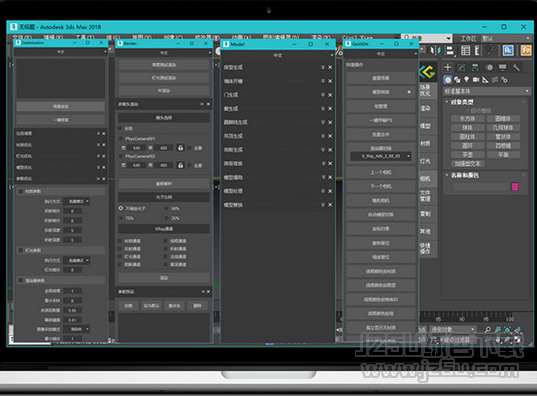Select the Shapes category icon
Image resolution: width=537 pixels, height=396 pixels.
pyautogui.click(x=457, y=79)
